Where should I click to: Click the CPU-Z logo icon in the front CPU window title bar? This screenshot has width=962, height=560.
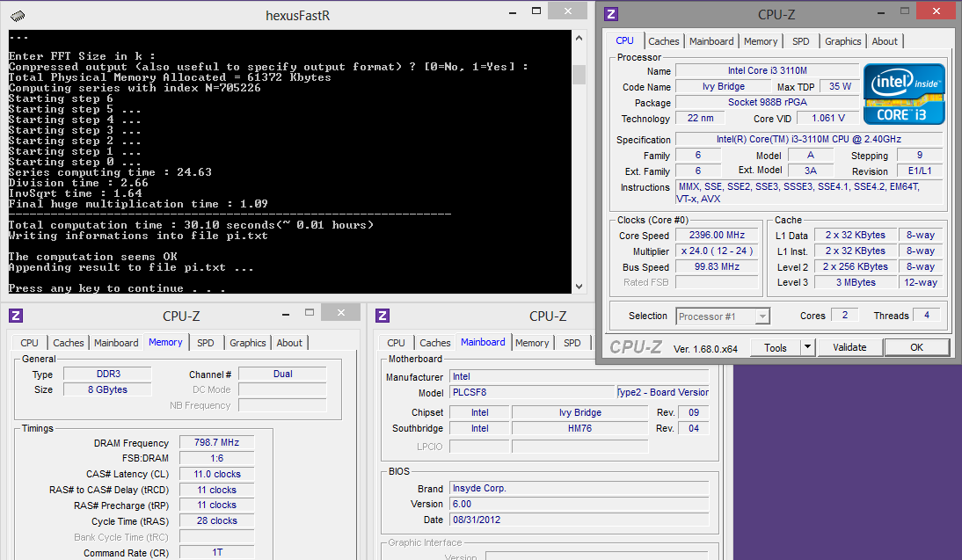pos(611,14)
